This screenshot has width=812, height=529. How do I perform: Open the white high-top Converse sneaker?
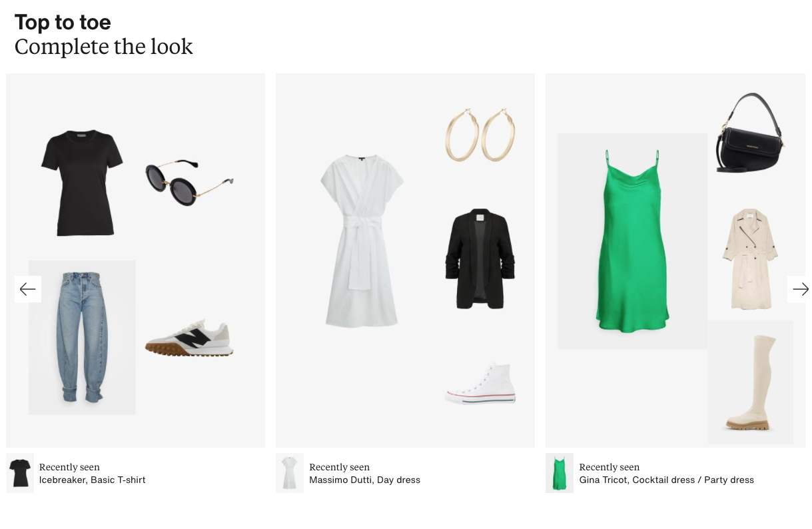[480, 383]
